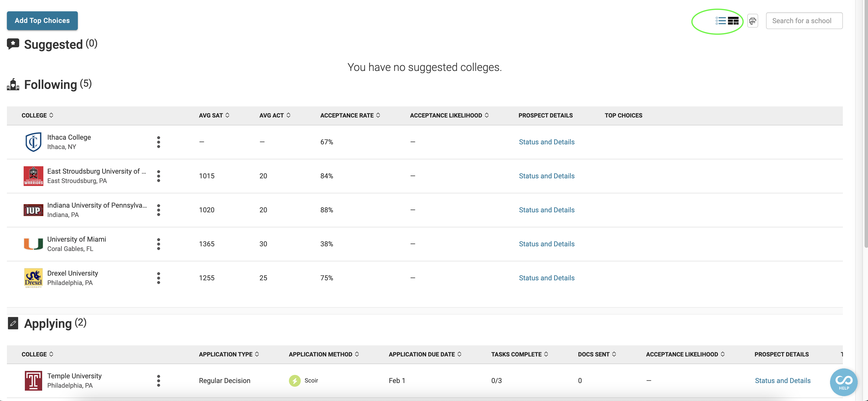
Task: Open Status and Details for East Stroudsburg
Action: 547,176
